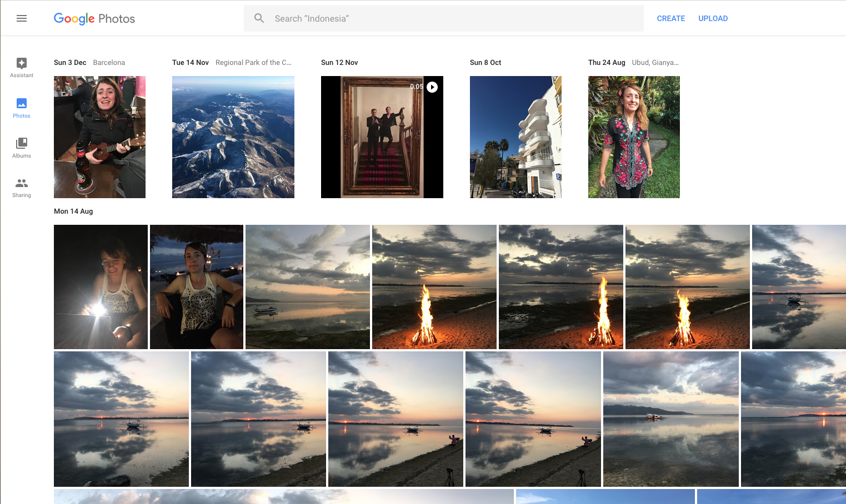Open the Regional Park location link

point(253,62)
